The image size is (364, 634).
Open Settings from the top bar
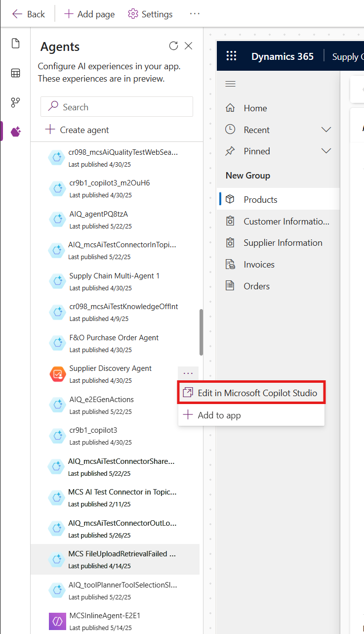click(x=150, y=14)
